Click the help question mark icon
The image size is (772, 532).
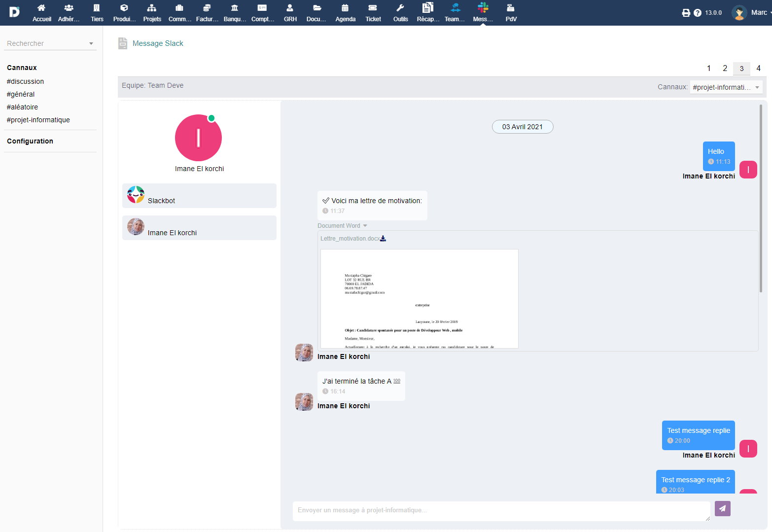(x=698, y=13)
